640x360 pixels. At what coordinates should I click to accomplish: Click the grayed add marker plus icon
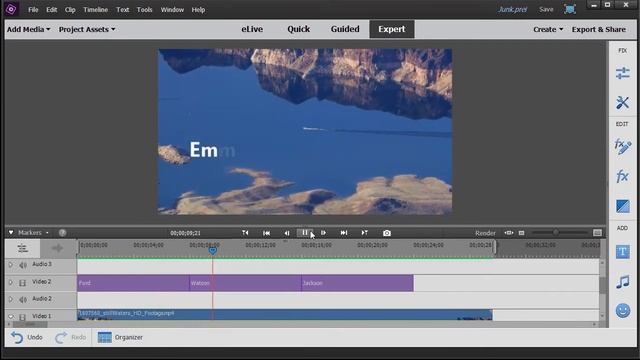(x=57, y=248)
